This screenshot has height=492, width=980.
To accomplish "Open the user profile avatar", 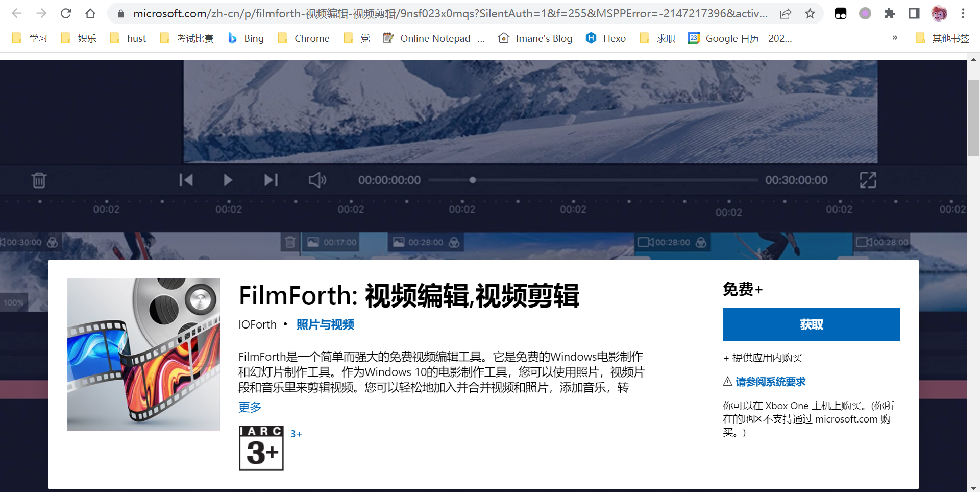I will point(939,14).
